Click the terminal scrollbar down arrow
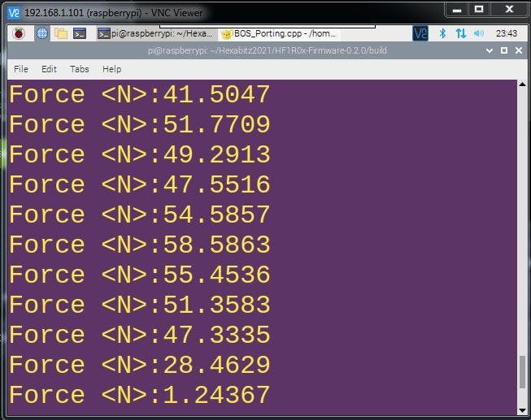This screenshot has width=531, height=420. (522, 410)
